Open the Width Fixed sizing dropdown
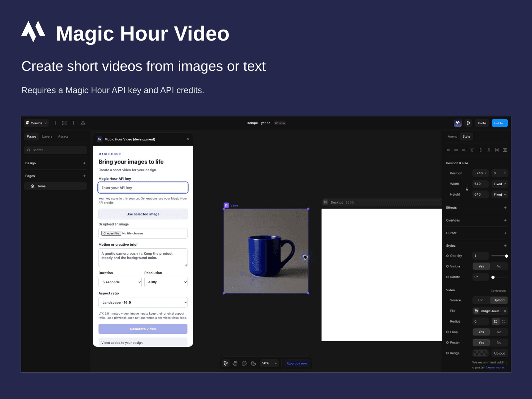Image resolution: width=532 pixels, height=399 pixels. tap(499, 184)
